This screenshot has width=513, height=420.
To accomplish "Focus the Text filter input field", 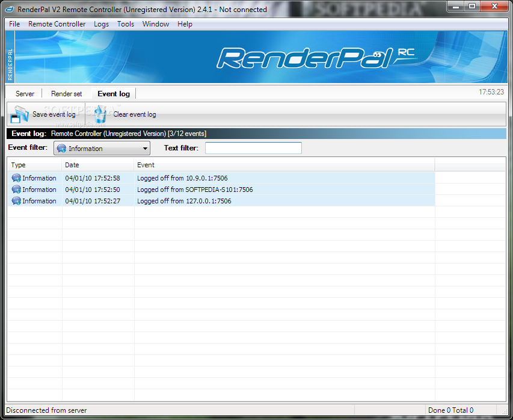I will (253, 148).
